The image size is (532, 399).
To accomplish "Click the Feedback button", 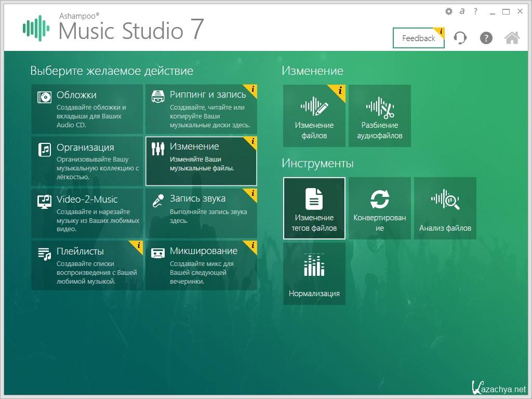I will (x=418, y=38).
